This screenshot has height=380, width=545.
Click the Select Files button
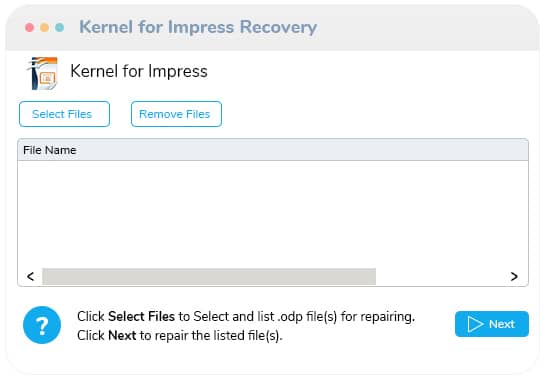(64, 114)
